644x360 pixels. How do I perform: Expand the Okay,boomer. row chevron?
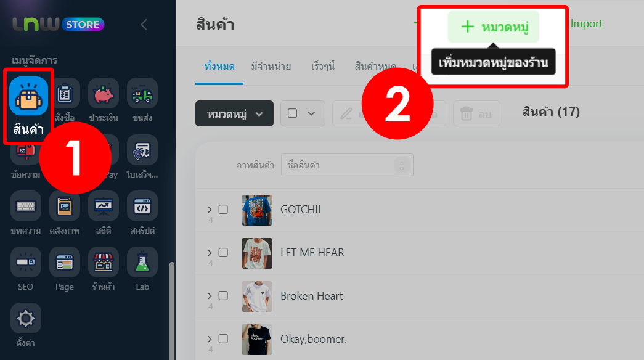(x=210, y=338)
